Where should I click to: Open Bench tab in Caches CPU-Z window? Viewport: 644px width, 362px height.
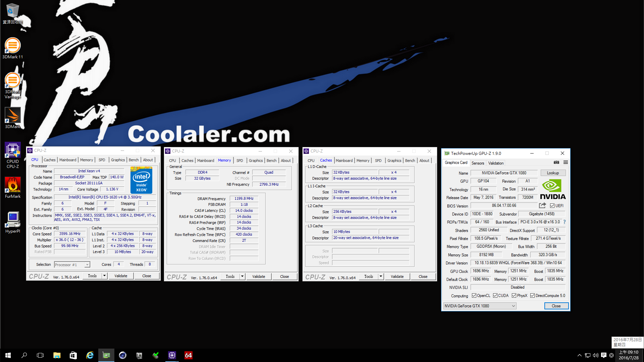pyautogui.click(x=410, y=161)
